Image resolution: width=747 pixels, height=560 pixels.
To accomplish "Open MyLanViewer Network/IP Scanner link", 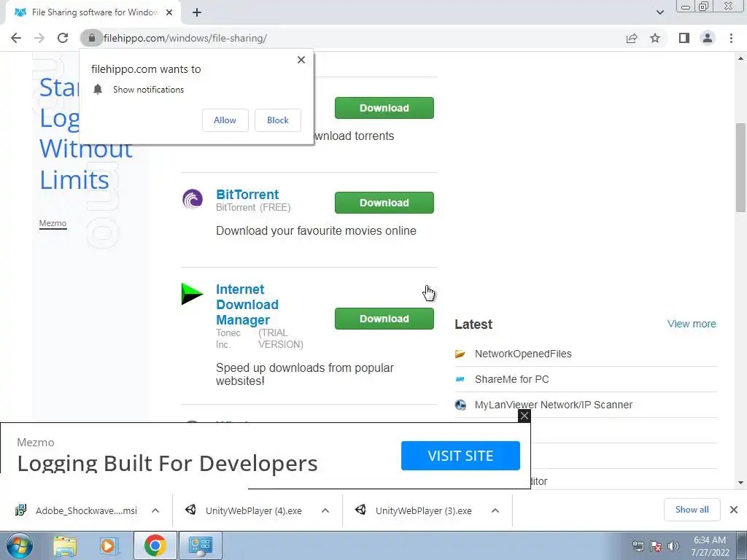I will [554, 405].
